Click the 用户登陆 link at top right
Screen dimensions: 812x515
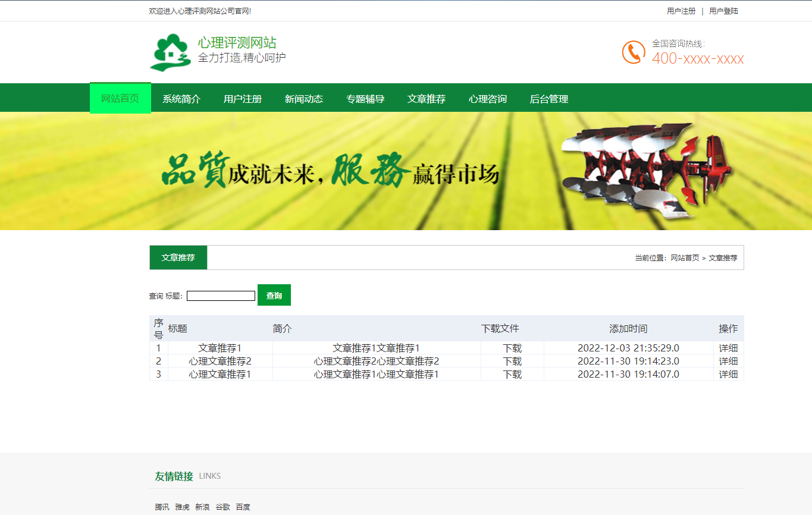(723, 11)
